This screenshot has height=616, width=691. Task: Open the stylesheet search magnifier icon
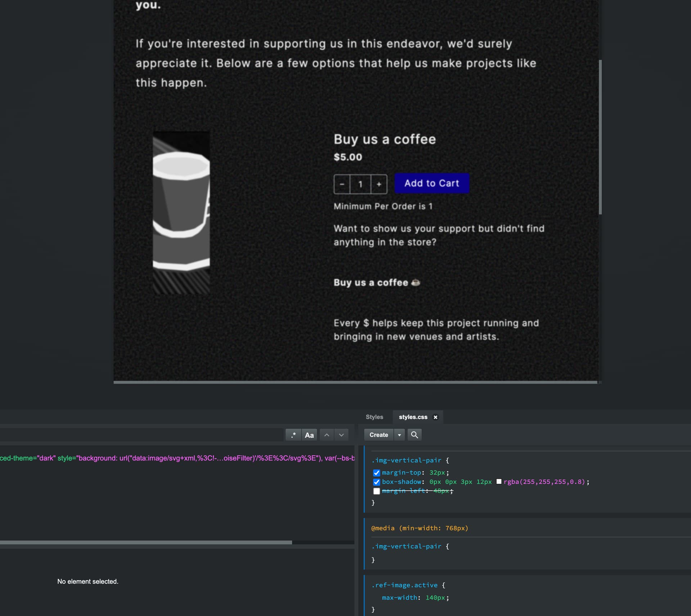(x=415, y=435)
